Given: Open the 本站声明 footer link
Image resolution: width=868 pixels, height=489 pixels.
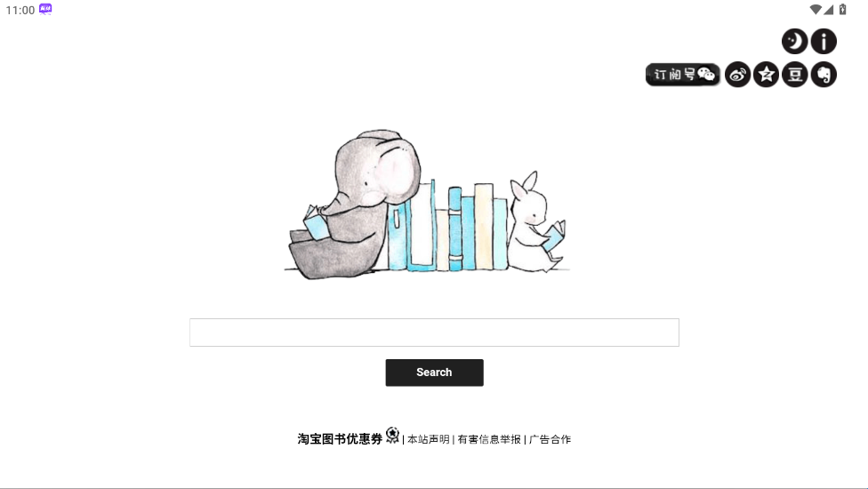Looking at the screenshot, I should 429,440.
